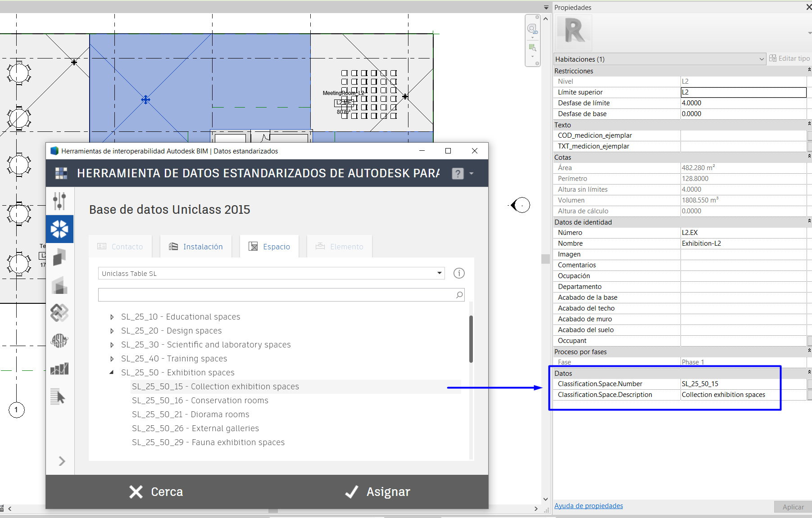812x518 pixels.
Task: Collapse the Cotas section
Action: [809, 157]
